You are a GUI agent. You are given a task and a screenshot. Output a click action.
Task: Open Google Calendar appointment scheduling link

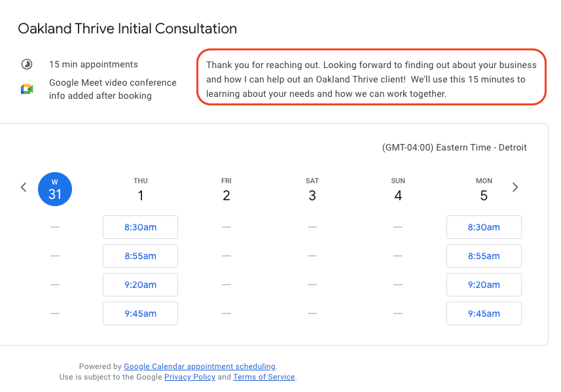(x=200, y=366)
